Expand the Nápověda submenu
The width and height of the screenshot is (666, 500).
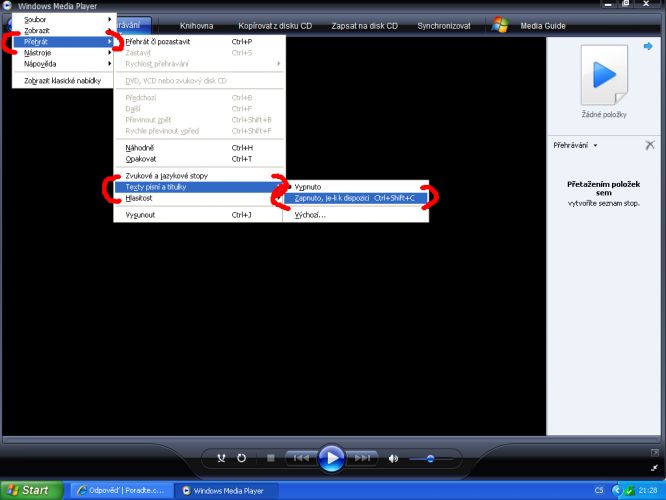click(x=63, y=64)
